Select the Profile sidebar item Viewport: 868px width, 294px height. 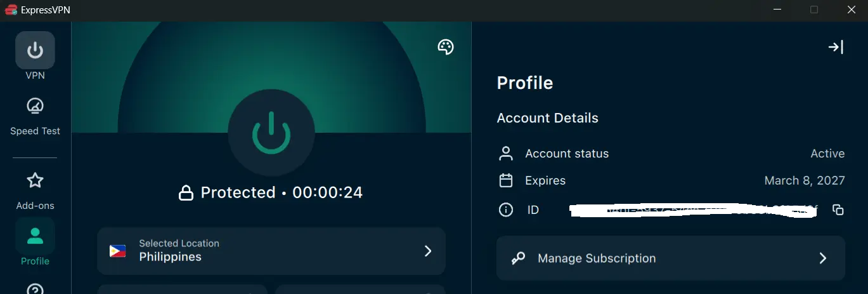point(35,243)
